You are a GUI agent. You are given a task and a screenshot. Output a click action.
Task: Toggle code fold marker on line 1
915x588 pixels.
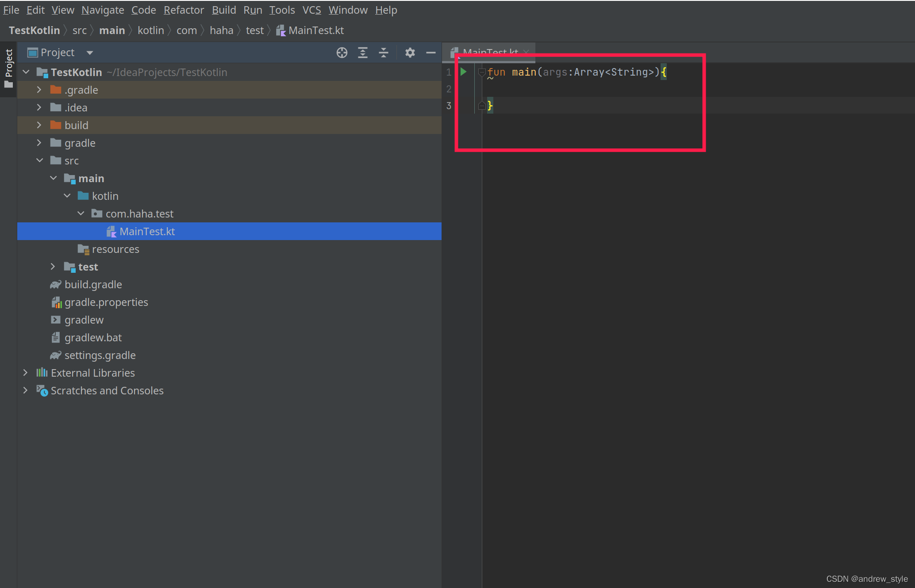(482, 72)
